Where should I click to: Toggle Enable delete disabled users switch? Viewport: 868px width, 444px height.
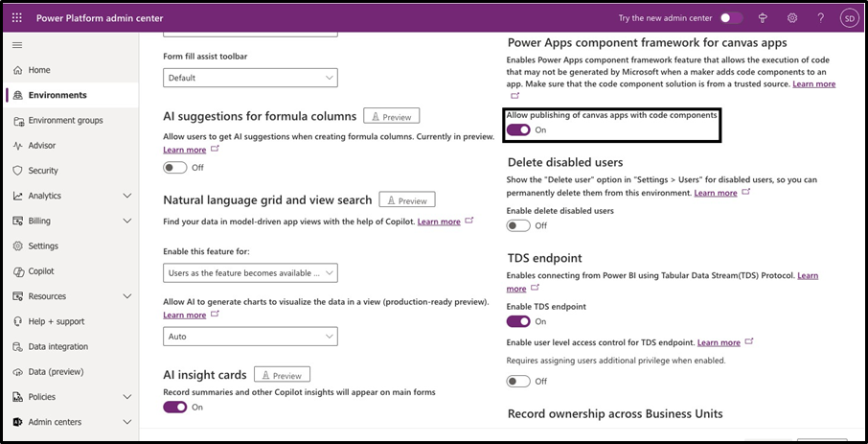point(518,225)
